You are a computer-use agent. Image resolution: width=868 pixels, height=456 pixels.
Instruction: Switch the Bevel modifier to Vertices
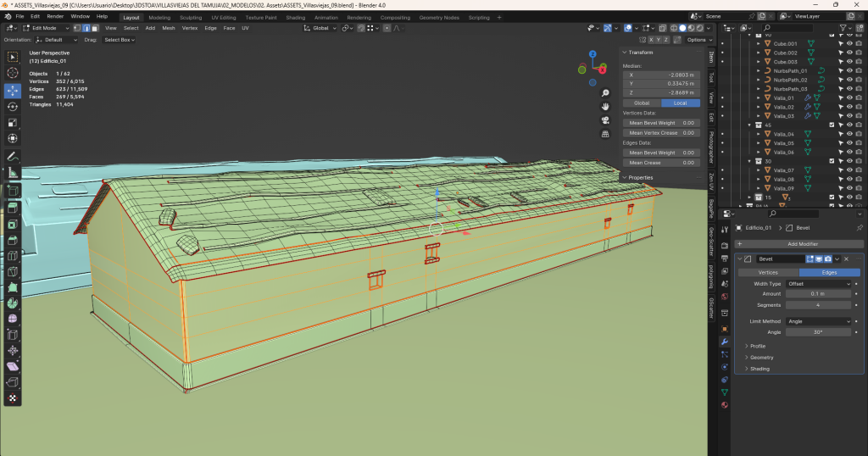point(767,272)
